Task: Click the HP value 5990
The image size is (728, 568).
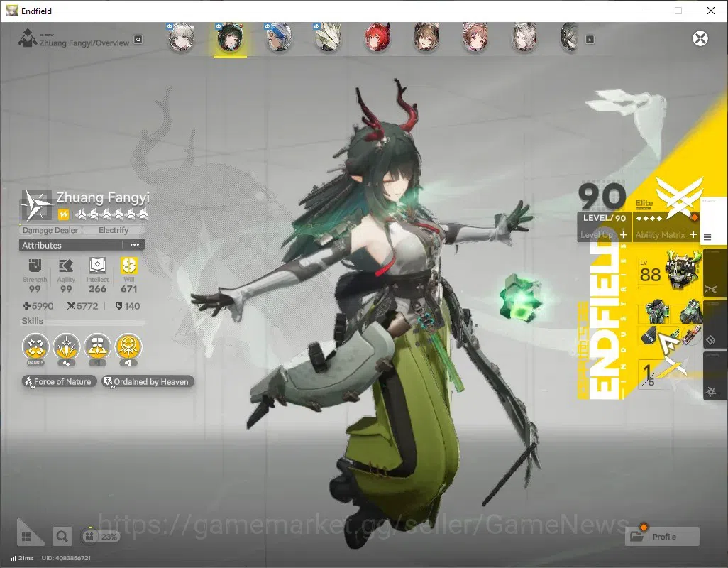Action: click(x=38, y=306)
